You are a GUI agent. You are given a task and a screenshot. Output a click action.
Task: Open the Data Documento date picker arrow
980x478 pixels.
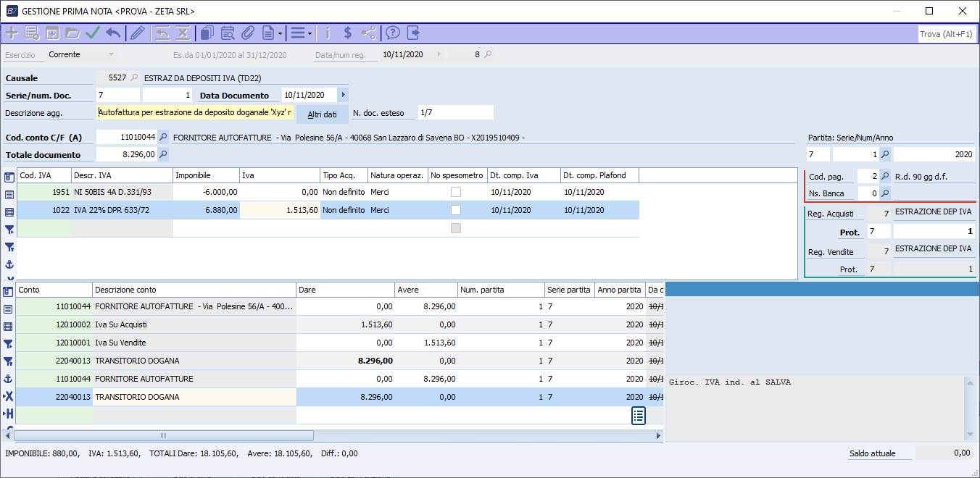tap(343, 95)
